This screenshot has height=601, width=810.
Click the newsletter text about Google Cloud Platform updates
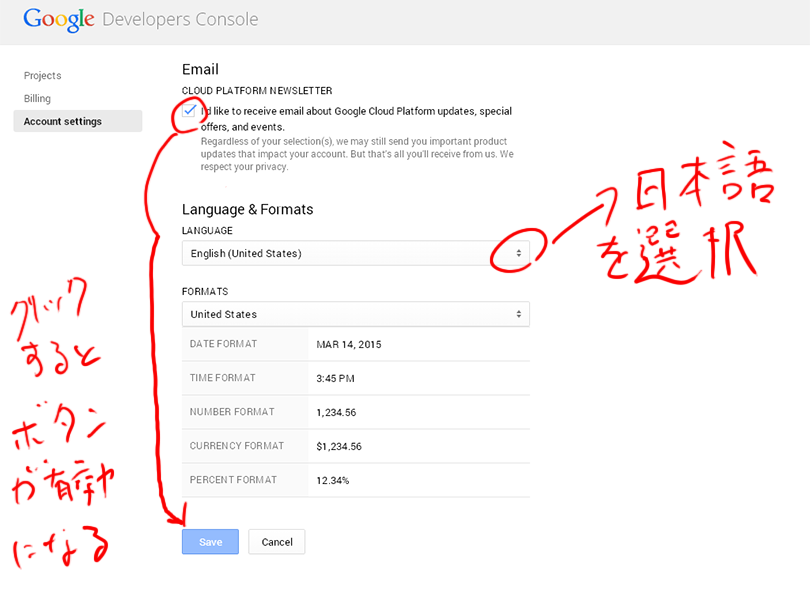(x=356, y=119)
